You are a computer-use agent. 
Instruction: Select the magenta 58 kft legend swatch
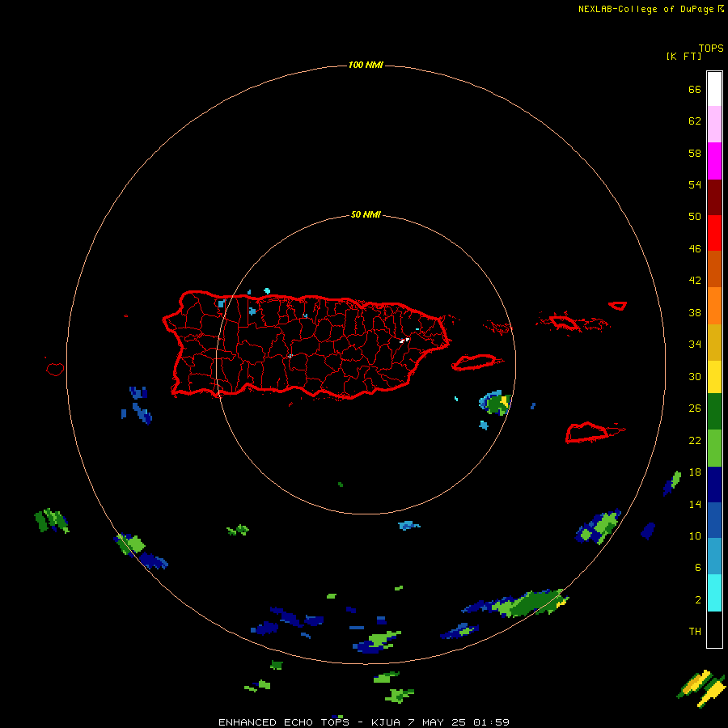point(714,161)
